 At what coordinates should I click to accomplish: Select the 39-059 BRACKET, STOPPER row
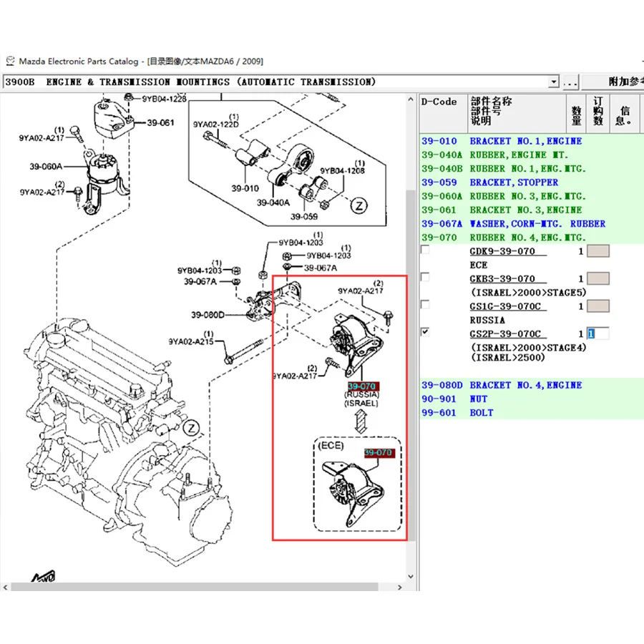tap(532, 182)
